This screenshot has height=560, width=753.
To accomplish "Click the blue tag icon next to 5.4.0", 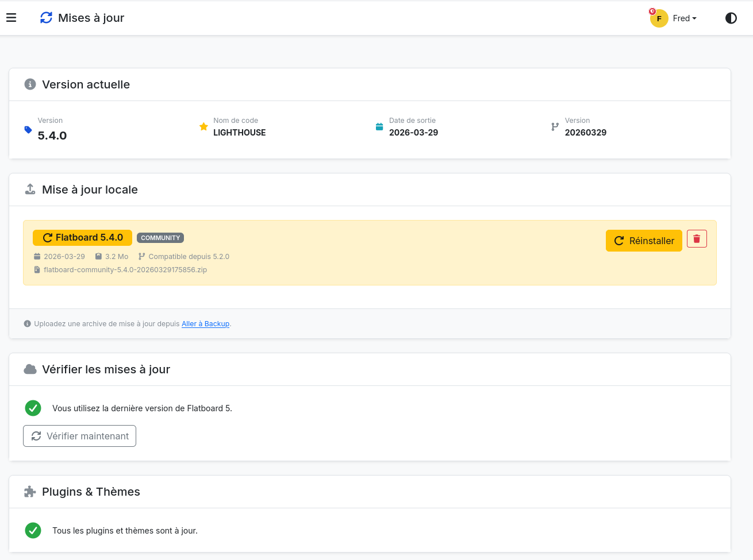I will pos(28,130).
